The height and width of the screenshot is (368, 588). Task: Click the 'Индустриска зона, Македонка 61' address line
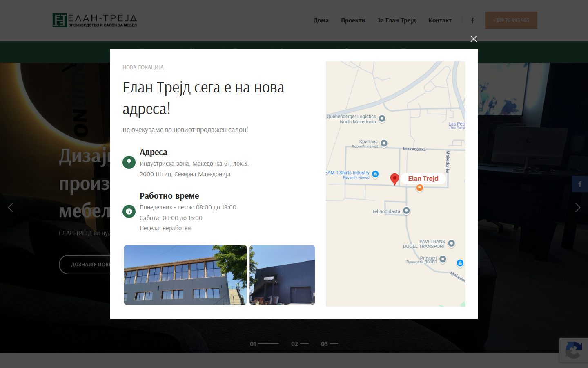(194, 164)
